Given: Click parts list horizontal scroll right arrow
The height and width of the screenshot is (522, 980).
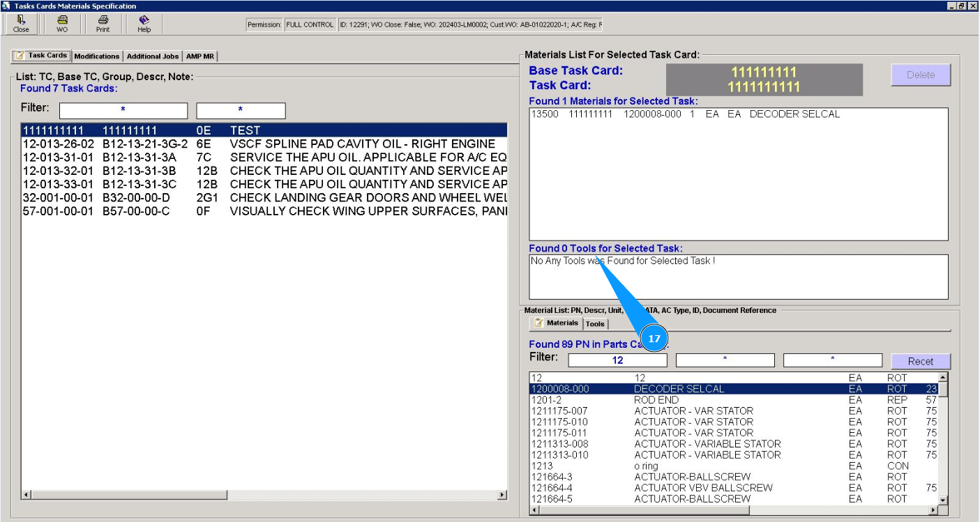Looking at the screenshot, I should click(x=933, y=510).
